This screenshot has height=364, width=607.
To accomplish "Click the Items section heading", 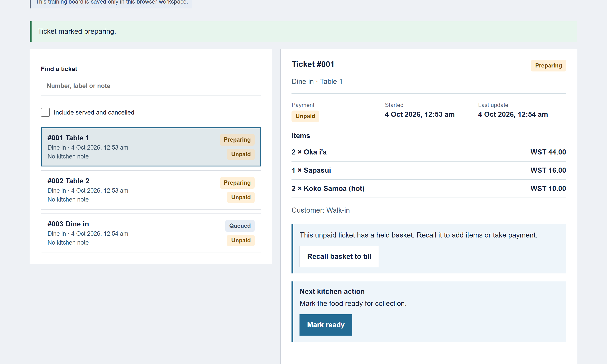I will click(301, 136).
